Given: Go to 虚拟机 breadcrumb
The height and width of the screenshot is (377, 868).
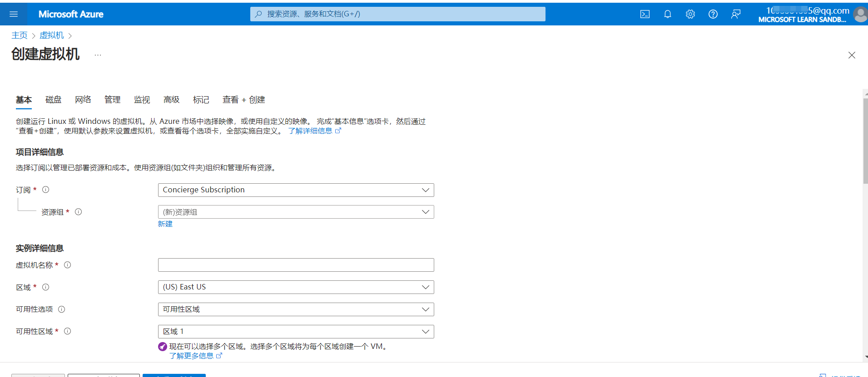Looking at the screenshot, I should (x=52, y=35).
